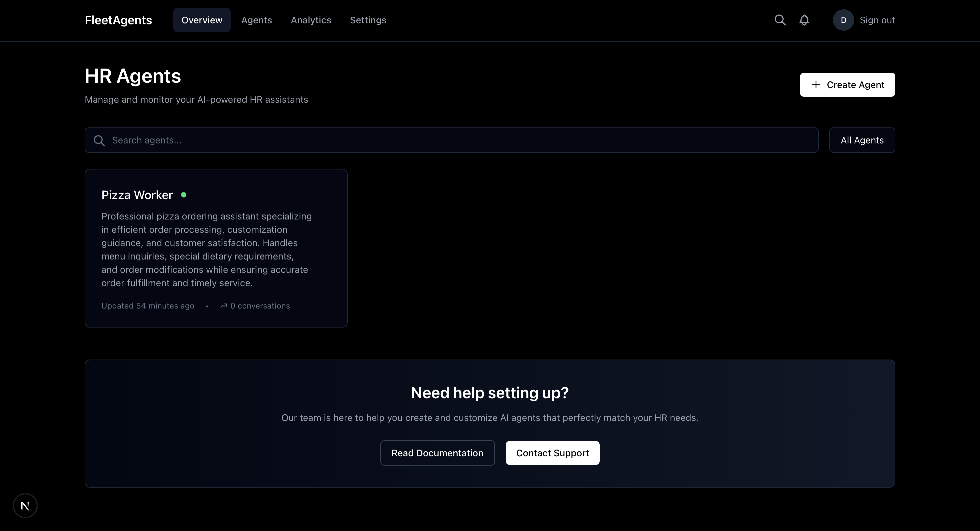Screen dimensions: 980x531
Task: Click the green status dot on Pizza Worker
Action: pos(184,195)
